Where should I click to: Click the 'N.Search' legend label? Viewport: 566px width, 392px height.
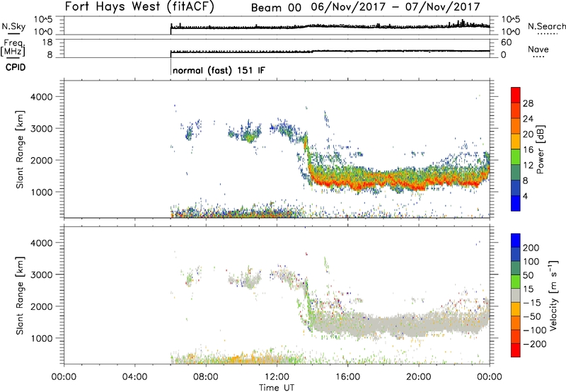[x=546, y=26]
